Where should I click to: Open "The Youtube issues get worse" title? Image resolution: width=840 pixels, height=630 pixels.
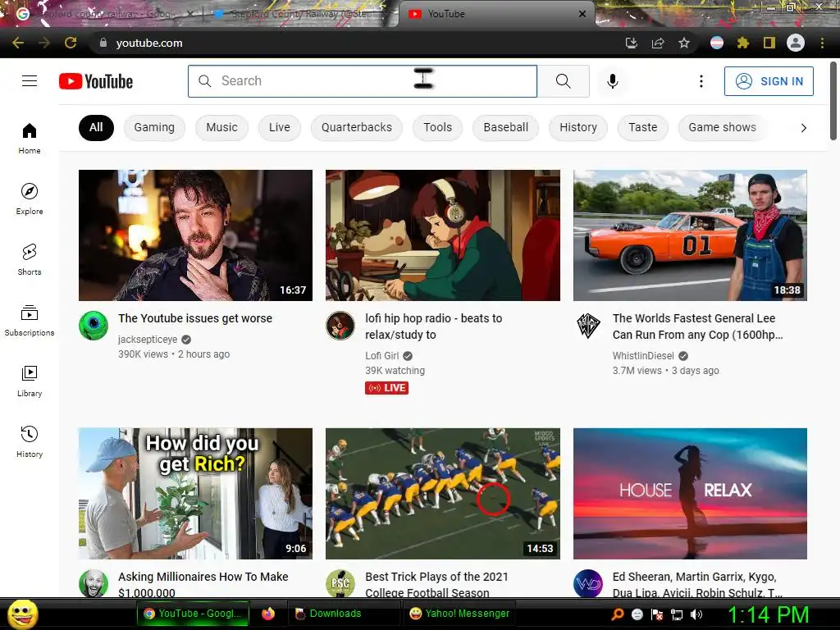(x=195, y=318)
